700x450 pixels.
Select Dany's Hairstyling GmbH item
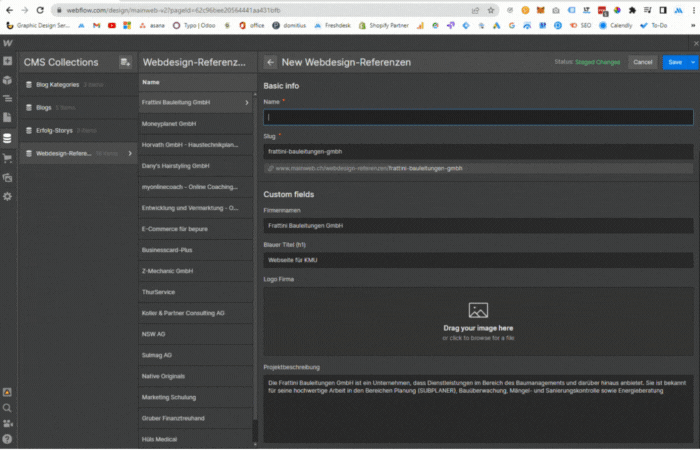click(196, 166)
